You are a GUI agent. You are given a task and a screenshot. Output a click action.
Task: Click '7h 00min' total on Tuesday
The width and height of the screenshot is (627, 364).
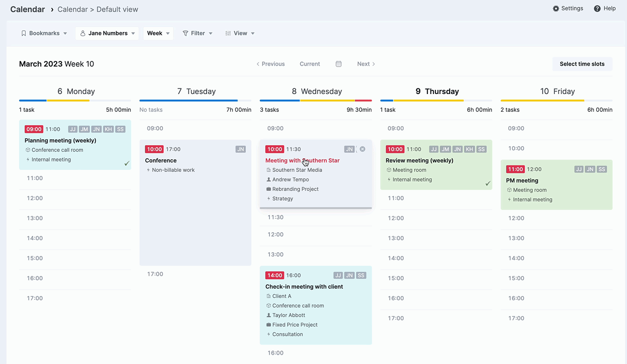tap(239, 110)
